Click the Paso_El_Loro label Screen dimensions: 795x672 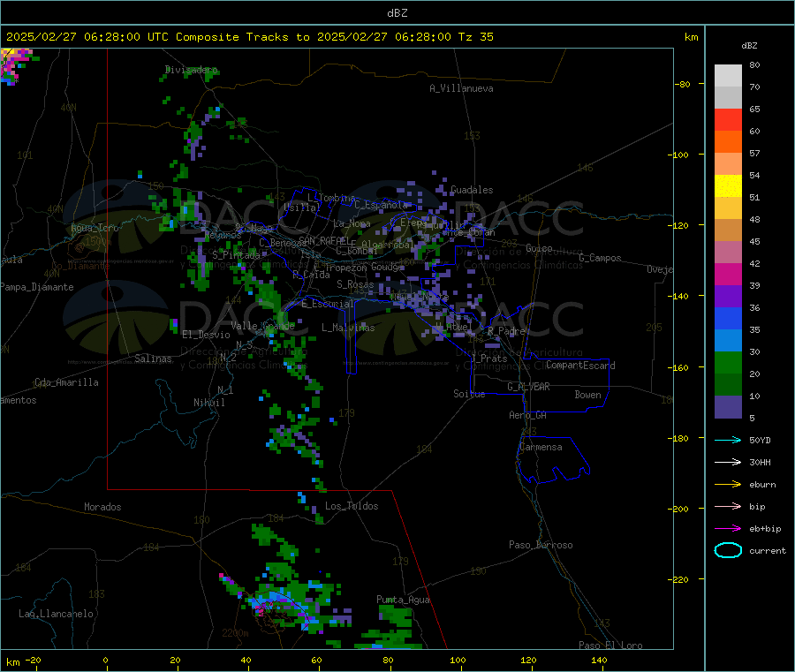click(x=610, y=646)
